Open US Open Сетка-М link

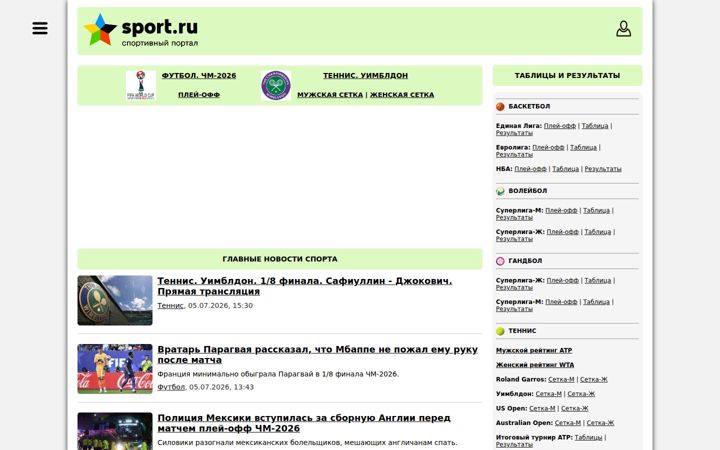coord(542,408)
